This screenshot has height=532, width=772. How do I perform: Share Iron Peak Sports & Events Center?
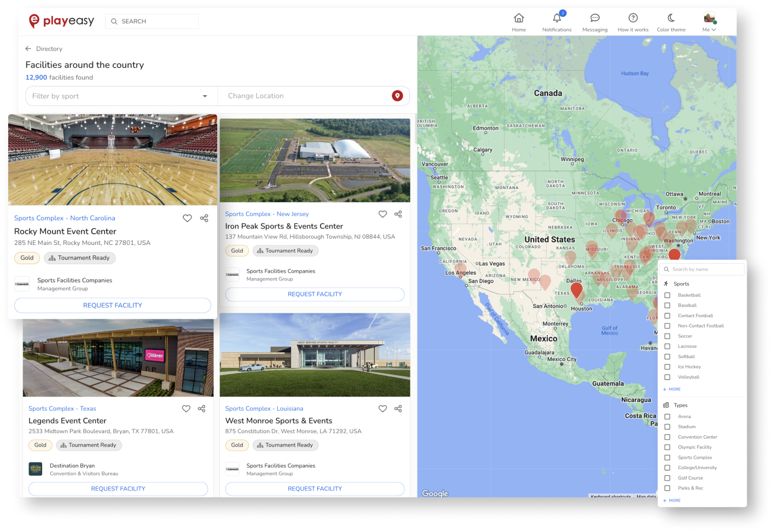click(398, 214)
